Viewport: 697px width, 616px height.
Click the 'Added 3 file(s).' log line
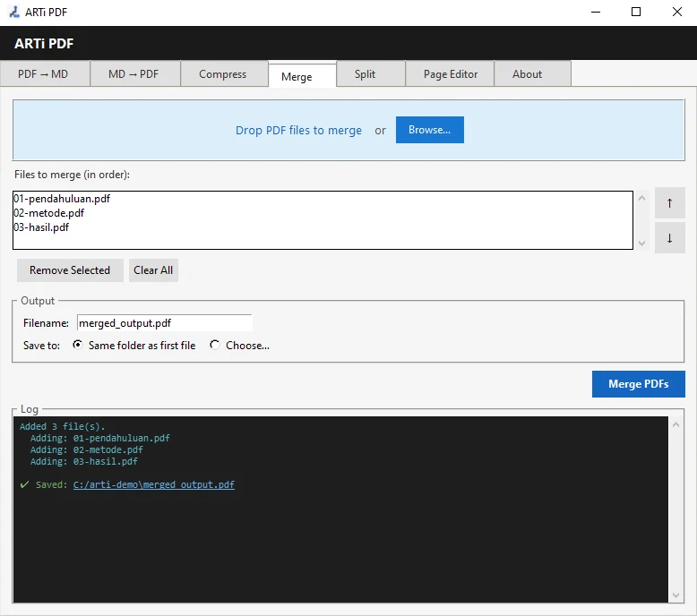[62, 426]
